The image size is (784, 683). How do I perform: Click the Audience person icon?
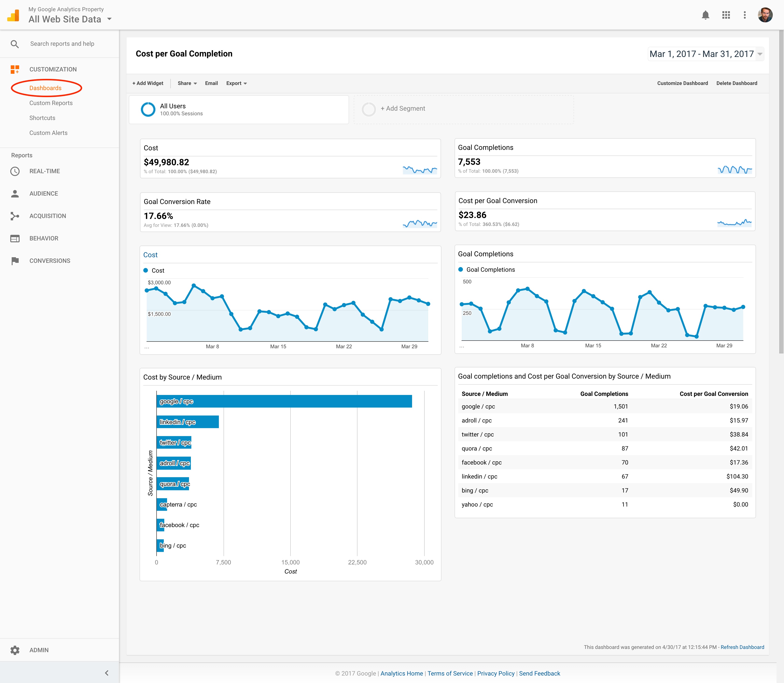(x=15, y=194)
